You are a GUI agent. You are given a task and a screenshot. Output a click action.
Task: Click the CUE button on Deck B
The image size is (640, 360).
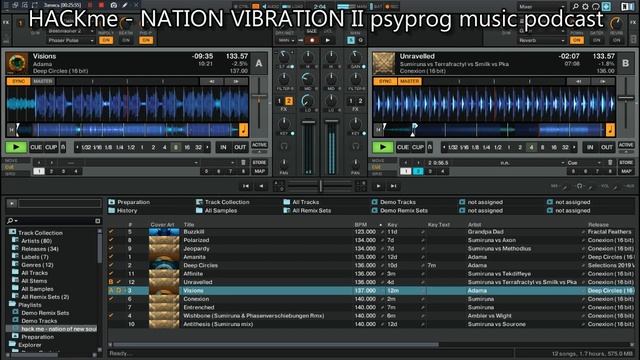coord(403,147)
